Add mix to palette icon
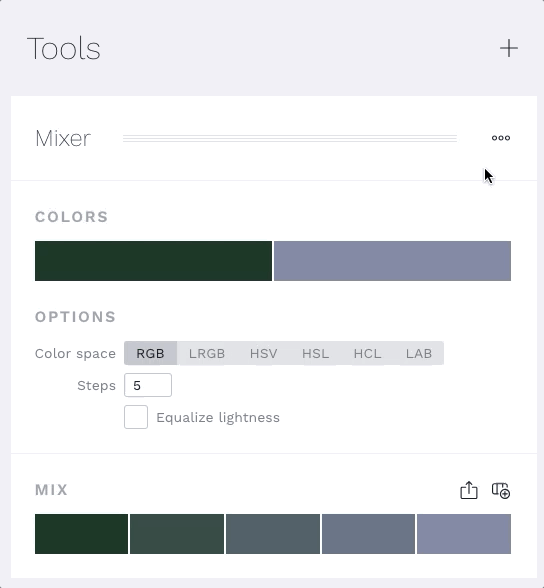 click(x=501, y=490)
